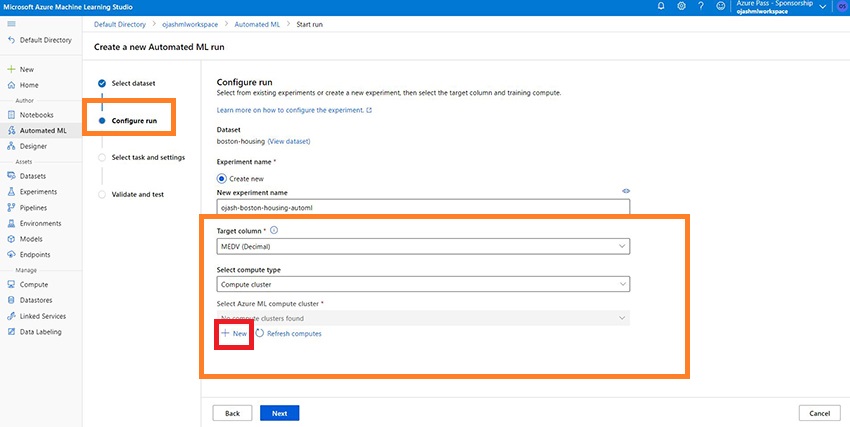Click the help question mark icon
This screenshot has height=427, width=850.
(x=701, y=6)
